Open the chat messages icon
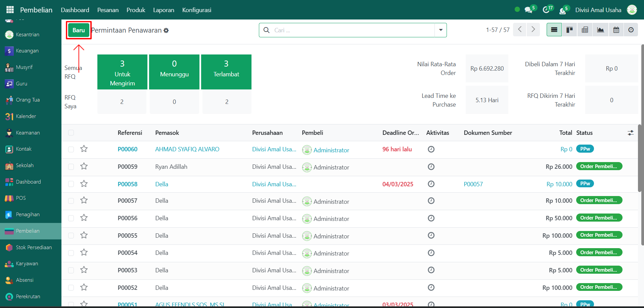Image resolution: width=644 pixels, height=308 pixels. (x=528, y=10)
